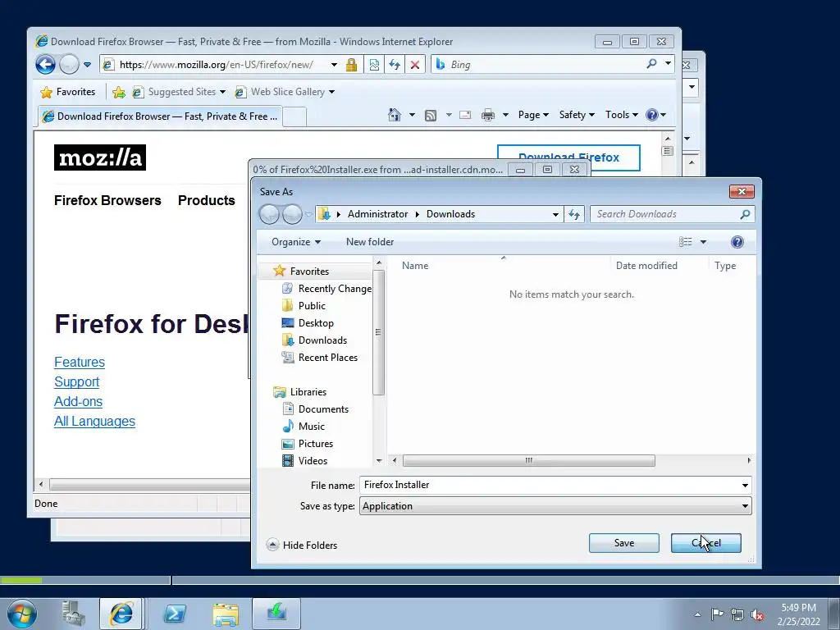
Task: Click the Windows Start orb
Action: [22, 614]
